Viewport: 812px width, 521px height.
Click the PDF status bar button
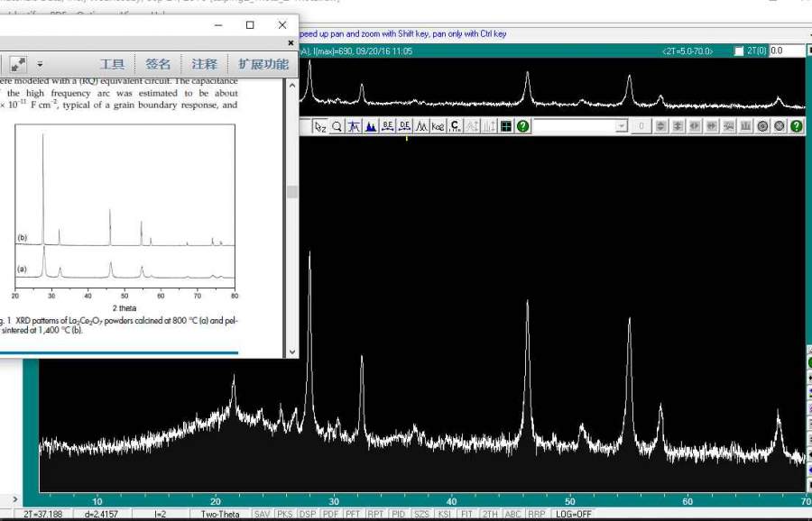coord(330,515)
